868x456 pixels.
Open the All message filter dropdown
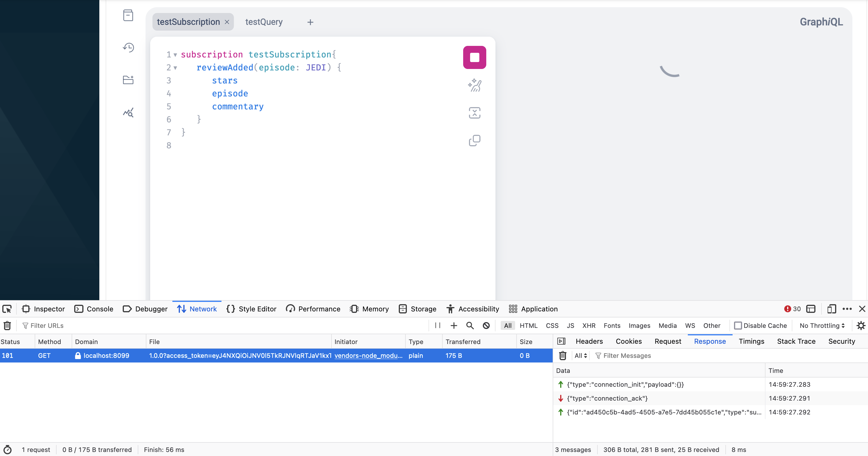pyautogui.click(x=581, y=356)
